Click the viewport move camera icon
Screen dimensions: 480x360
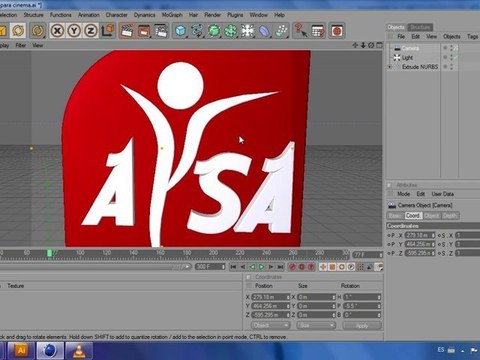(x=355, y=45)
